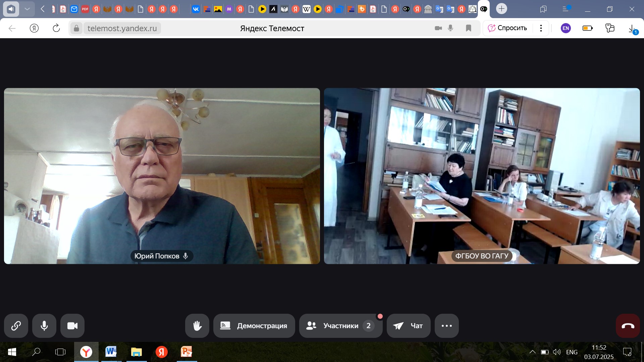
Task: Open a new browser tab
Action: pos(501,9)
